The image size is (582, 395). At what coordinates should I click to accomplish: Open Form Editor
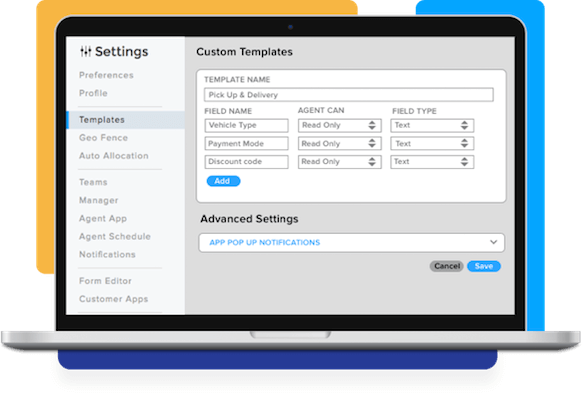tap(105, 281)
